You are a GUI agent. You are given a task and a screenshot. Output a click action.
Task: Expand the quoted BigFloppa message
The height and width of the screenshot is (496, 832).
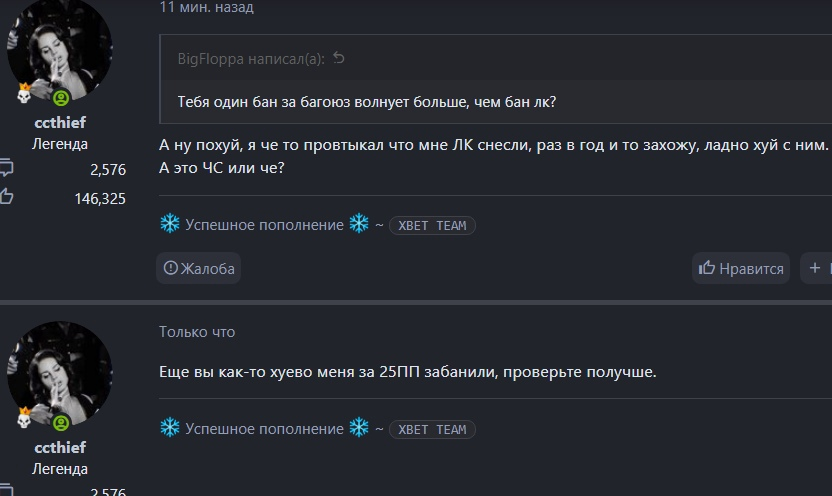366,102
